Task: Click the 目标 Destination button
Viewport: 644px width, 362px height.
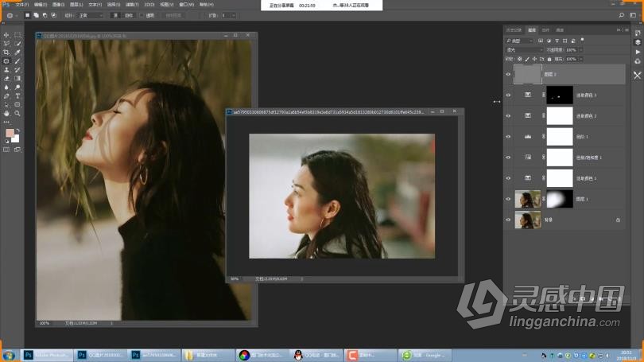Action: [129, 15]
